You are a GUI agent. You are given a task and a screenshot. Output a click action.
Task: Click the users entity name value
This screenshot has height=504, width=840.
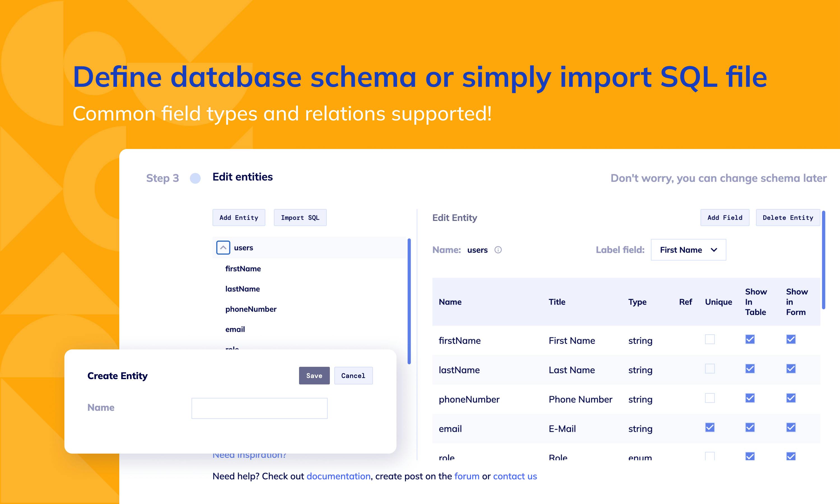coord(477,250)
